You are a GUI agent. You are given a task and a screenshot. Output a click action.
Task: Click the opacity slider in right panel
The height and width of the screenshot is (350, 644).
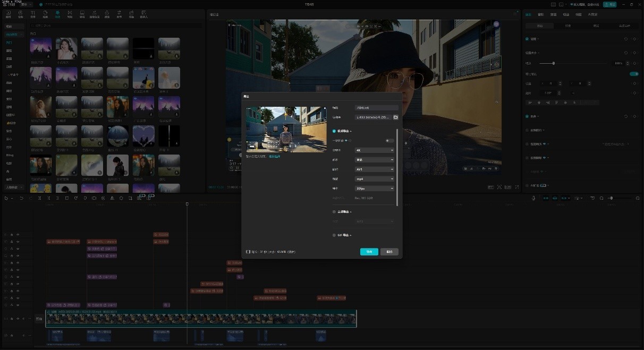point(554,63)
